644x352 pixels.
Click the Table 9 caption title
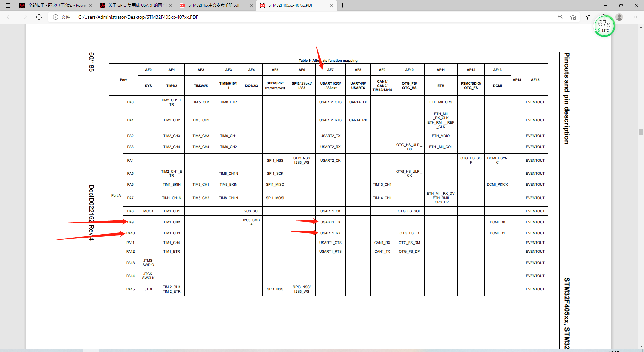(x=328, y=60)
